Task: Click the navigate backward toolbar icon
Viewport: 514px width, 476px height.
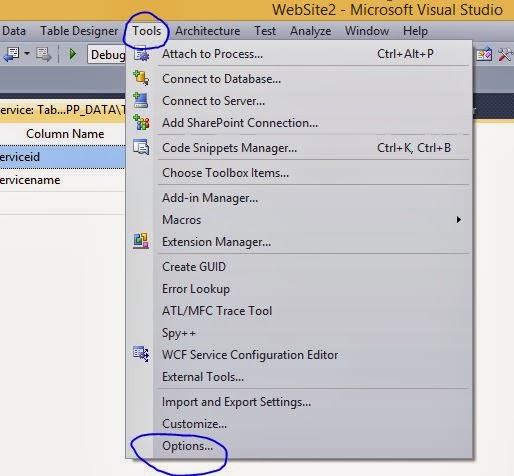Action: coord(11,54)
